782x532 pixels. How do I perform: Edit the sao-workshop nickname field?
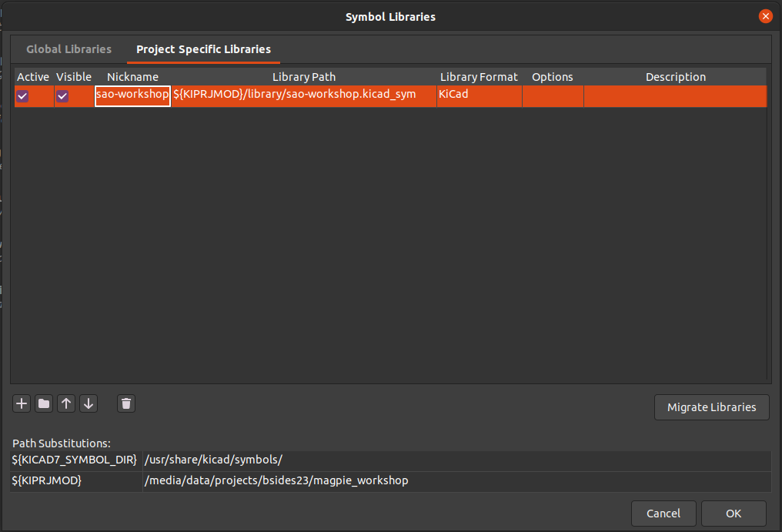132,95
